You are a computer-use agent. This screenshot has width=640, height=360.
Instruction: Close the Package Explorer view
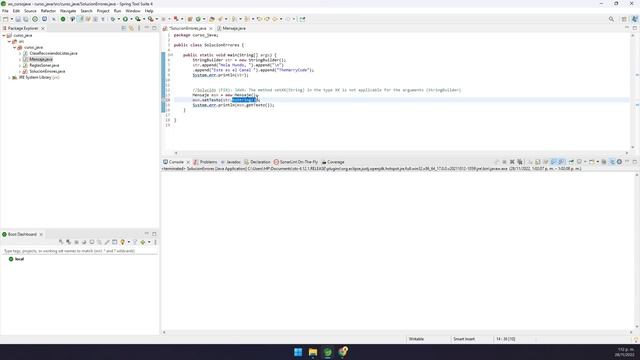[x=43, y=28]
